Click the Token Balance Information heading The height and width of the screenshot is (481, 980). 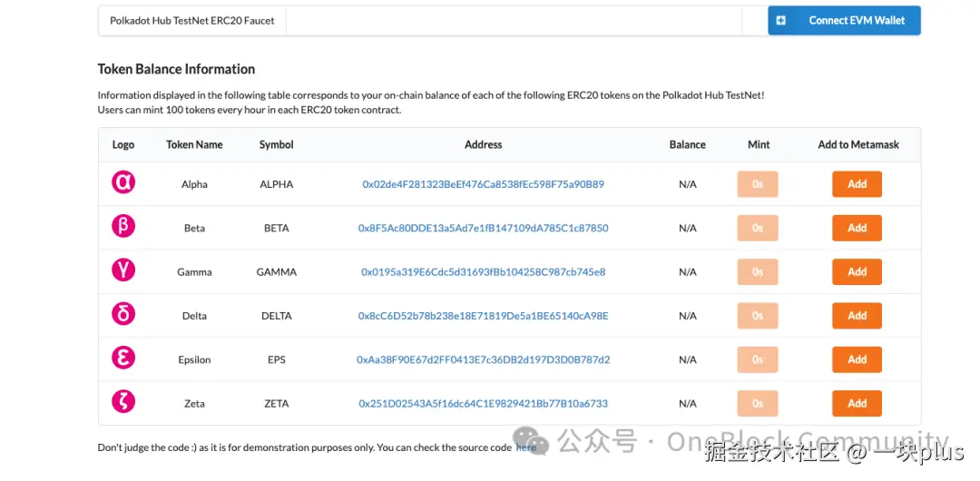coord(176,70)
